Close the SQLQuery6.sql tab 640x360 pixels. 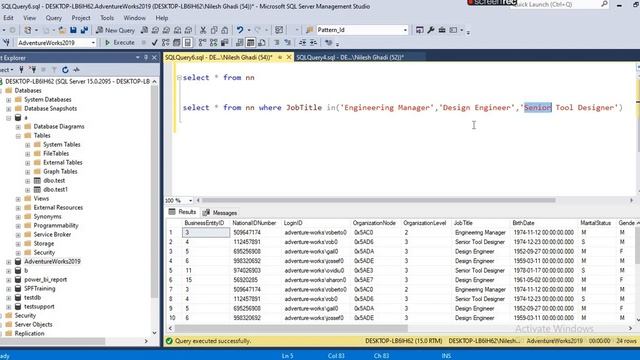point(289,58)
